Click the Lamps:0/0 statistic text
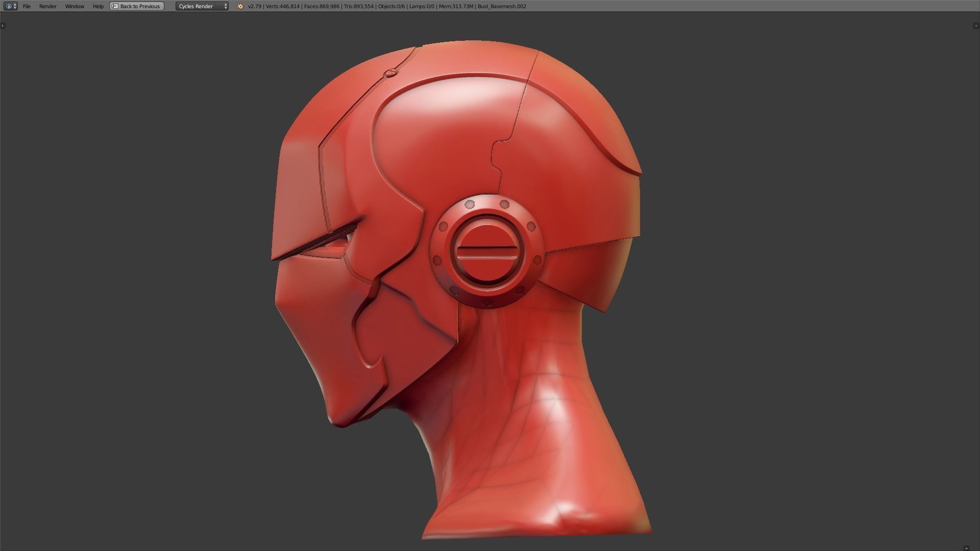 [421, 6]
